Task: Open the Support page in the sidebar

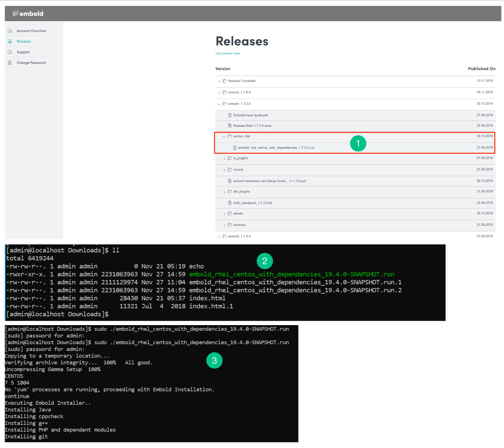Action: pyautogui.click(x=23, y=52)
